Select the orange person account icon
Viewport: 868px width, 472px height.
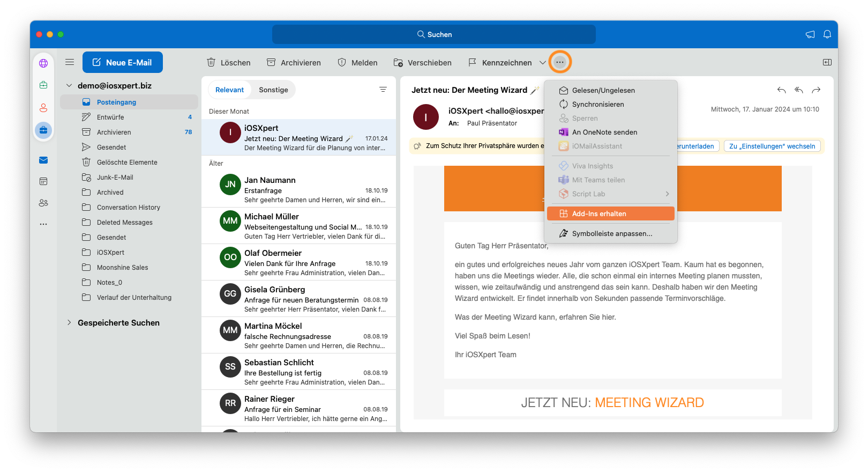(43, 108)
